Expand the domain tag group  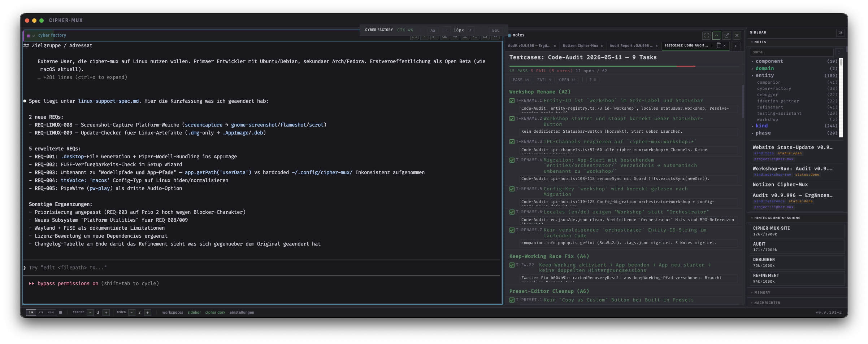pyautogui.click(x=795, y=69)
